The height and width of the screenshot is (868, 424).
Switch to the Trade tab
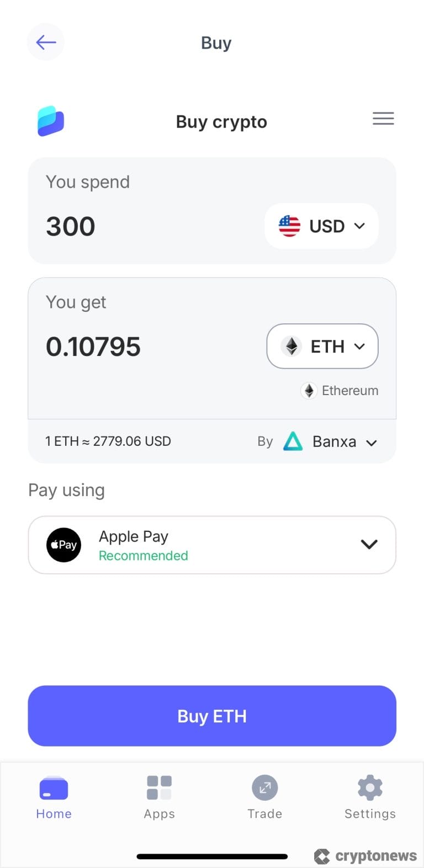coord(264,797)
